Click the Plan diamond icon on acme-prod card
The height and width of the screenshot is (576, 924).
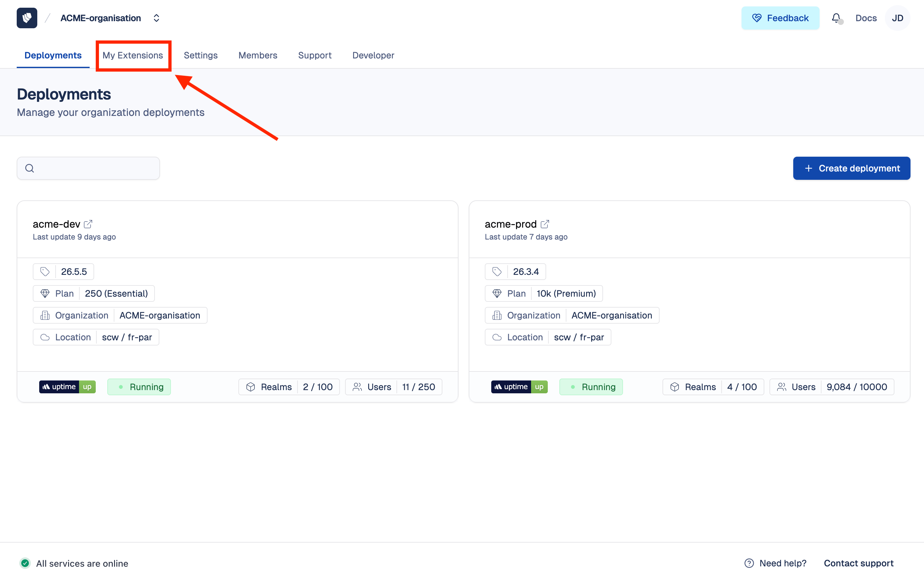click(x=497, y=293)
